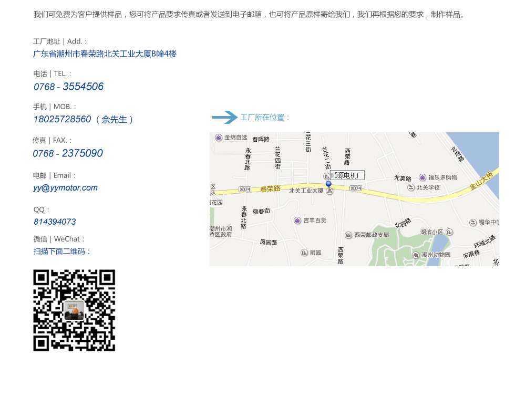
Task: Click the 湖滨小区 residential icon on the map
Action: pyautogui.click(x=450, y=232)
